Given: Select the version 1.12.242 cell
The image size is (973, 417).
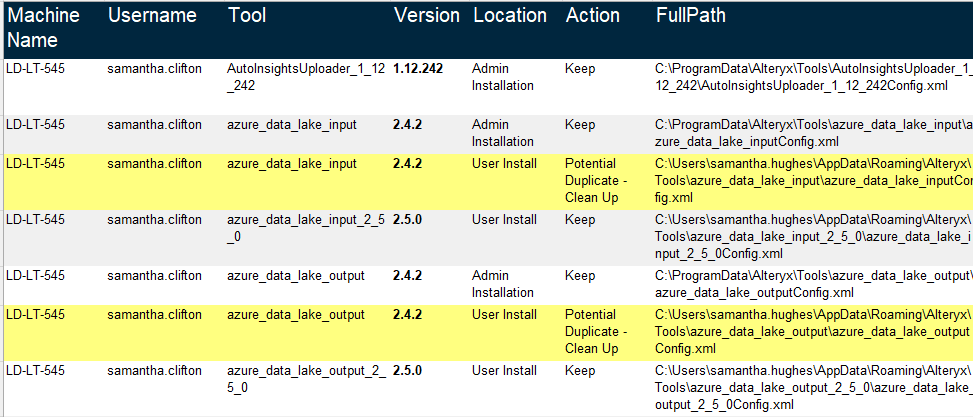Looking at the screenshot, I should [x=418, y=68].
